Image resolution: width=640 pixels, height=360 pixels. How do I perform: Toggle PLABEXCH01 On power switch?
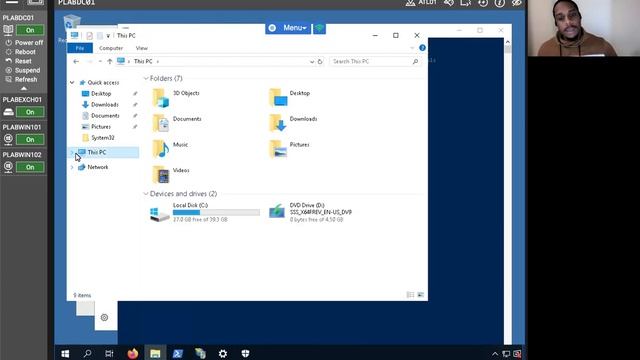30,112
